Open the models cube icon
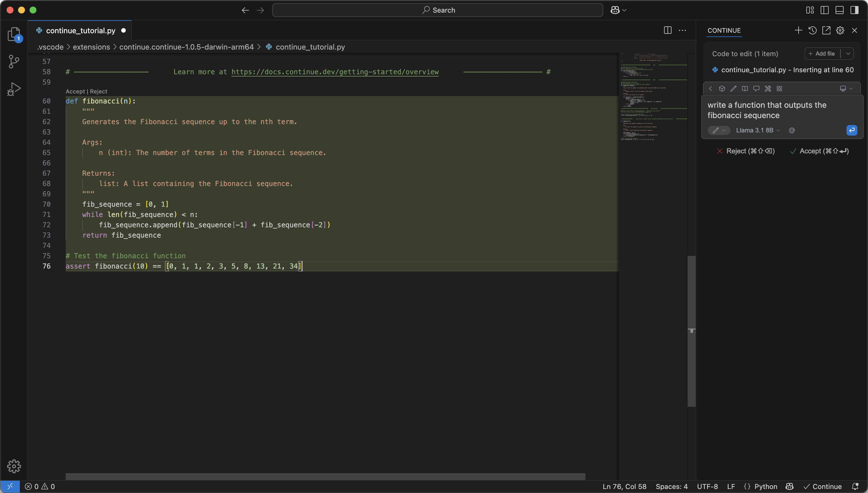The width and height of the screenshot is (868, 493). [722, 88]
